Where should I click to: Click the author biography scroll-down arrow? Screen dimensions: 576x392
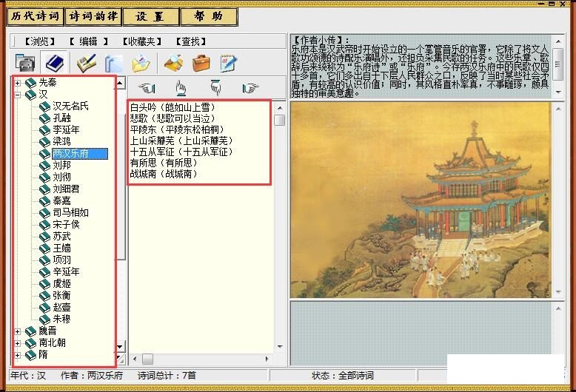[558, 92]
